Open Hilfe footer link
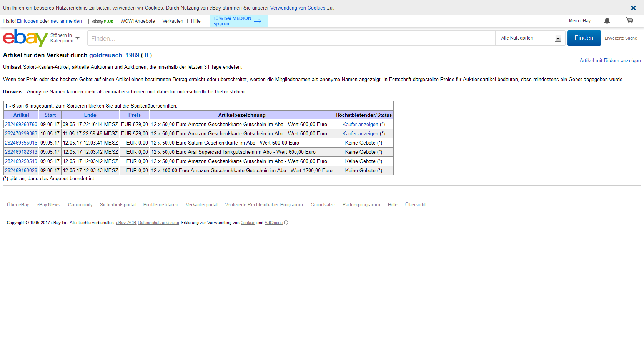 pos(393,205)
